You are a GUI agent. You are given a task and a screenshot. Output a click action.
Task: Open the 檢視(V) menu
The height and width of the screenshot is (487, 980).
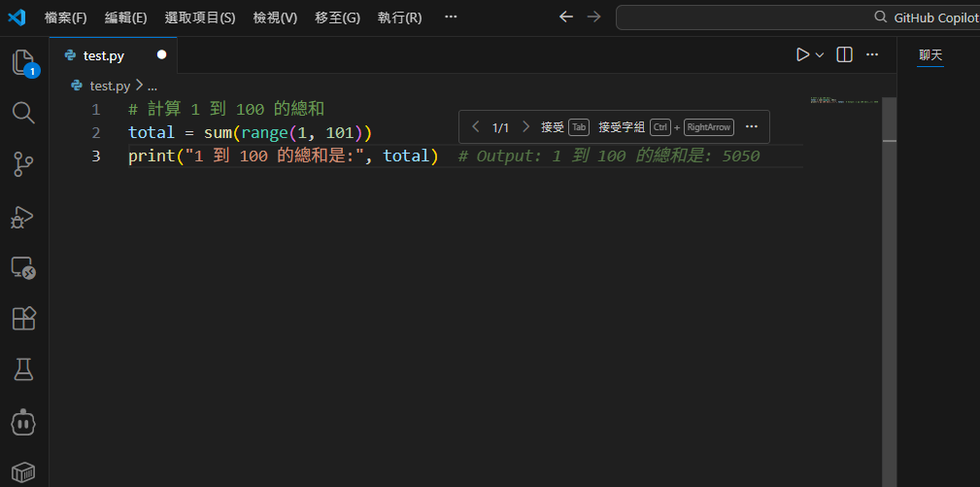[275, 18]
